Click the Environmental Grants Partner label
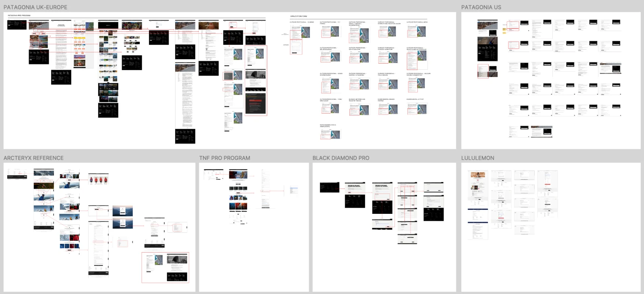644x294 pixels. click(x=386, y=100)
